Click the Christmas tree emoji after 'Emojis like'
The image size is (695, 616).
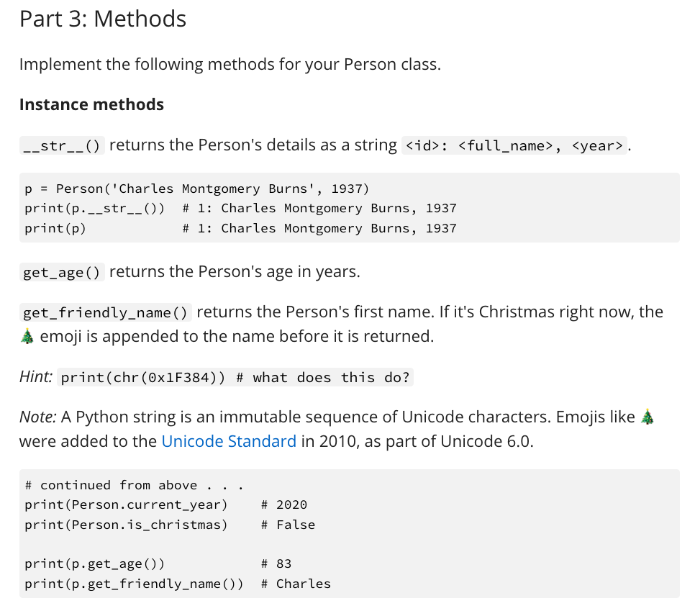(648, 417)
